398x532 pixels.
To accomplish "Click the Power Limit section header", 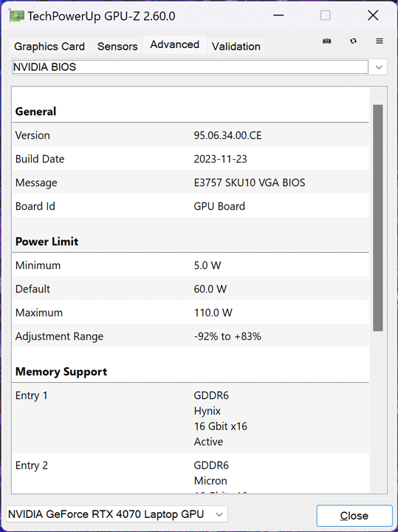I will [47, 242].
